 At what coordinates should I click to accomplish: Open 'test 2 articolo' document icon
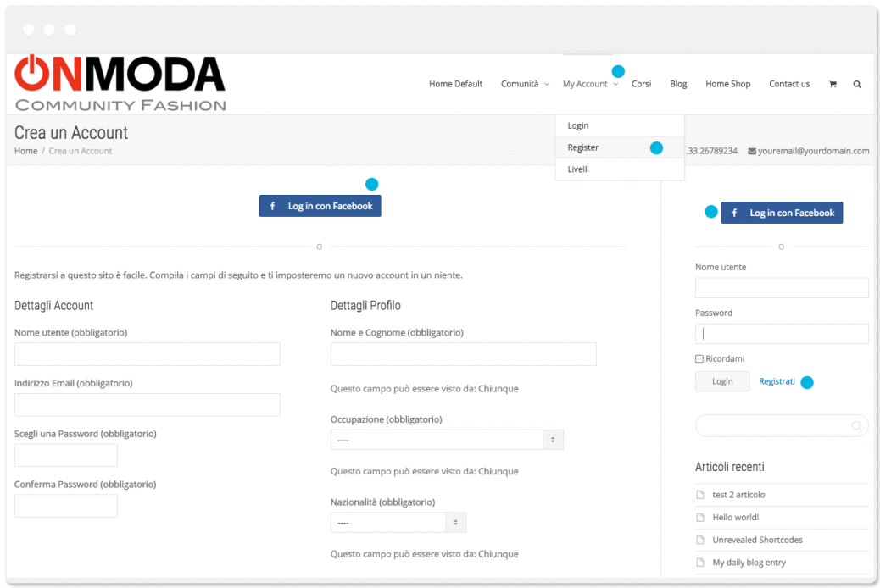700,495
